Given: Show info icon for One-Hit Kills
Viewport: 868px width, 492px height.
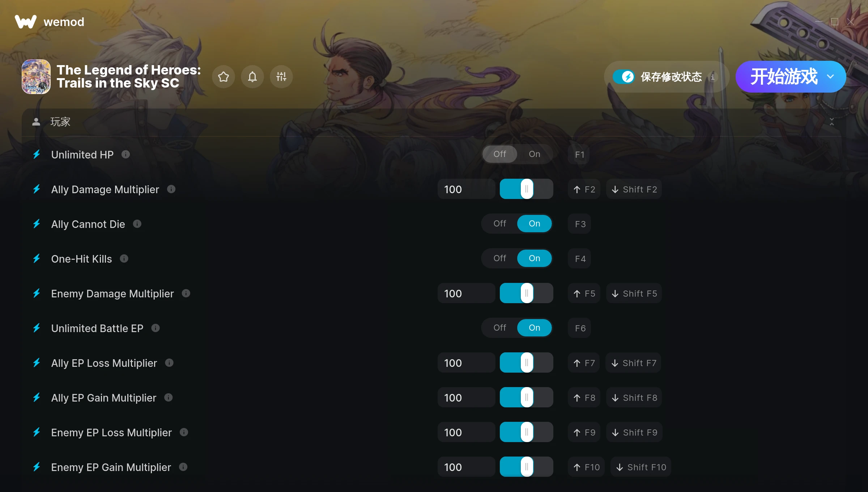Looking at the screenshot, I should (124, 259).
